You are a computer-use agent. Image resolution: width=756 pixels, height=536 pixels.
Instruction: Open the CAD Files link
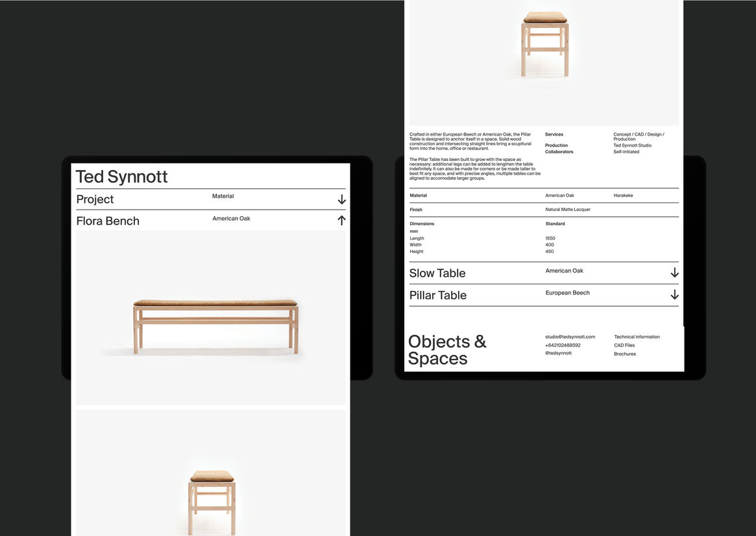(624, 345)
